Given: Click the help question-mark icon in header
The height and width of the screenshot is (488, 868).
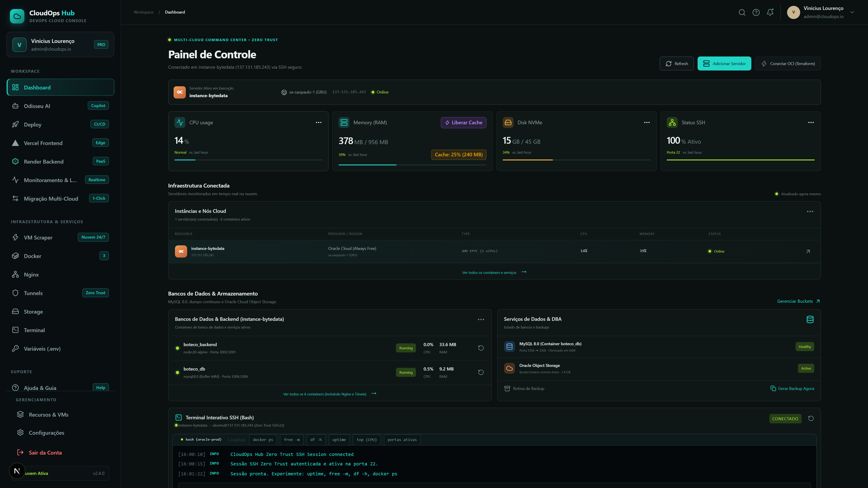Looking at the screenshot, I should pyautogui.click(x=756, y=12).
